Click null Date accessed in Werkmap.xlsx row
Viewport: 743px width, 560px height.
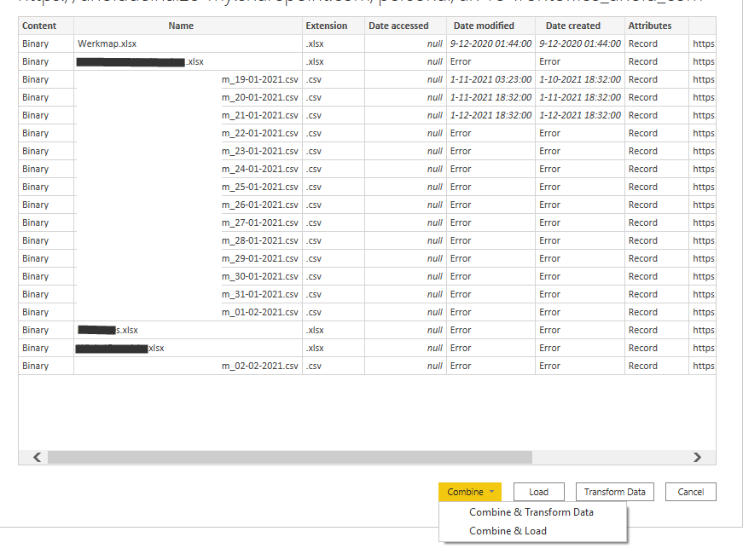click(x=434, y=43)
